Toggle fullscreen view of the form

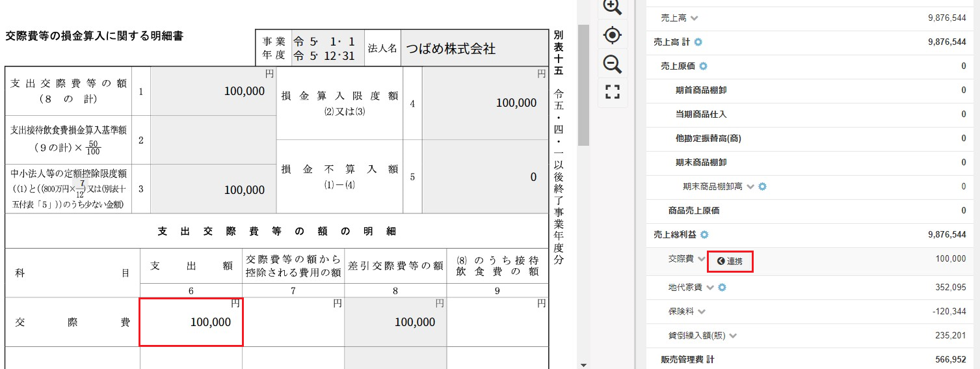[612, 92]
